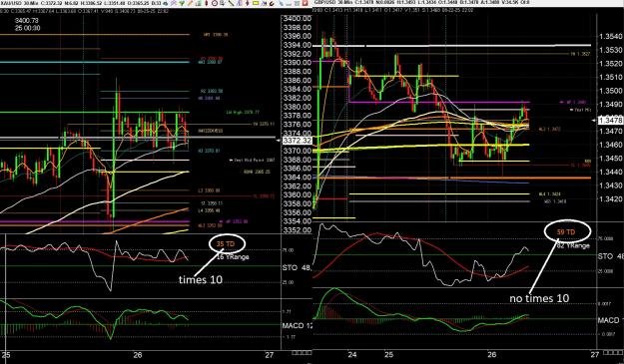Click the 25 00:30 crosshair time readout
The image size is (624, 364).
[28, 28]
